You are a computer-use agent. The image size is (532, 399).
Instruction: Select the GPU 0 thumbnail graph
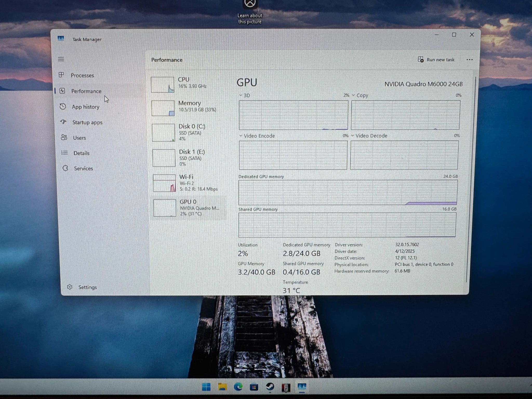tap(164, 208)
